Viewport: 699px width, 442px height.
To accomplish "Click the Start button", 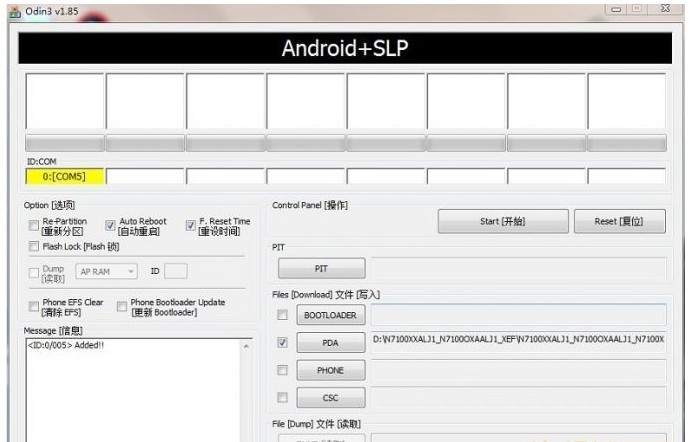I will pyautogui.click(x=503, y=221).
